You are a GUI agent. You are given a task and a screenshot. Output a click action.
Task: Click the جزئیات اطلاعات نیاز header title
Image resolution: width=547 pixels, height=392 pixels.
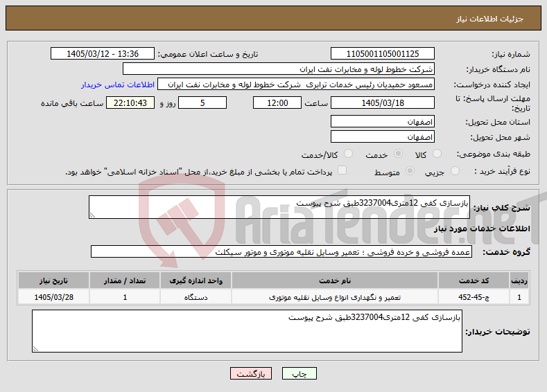click(x=489, y=19)
